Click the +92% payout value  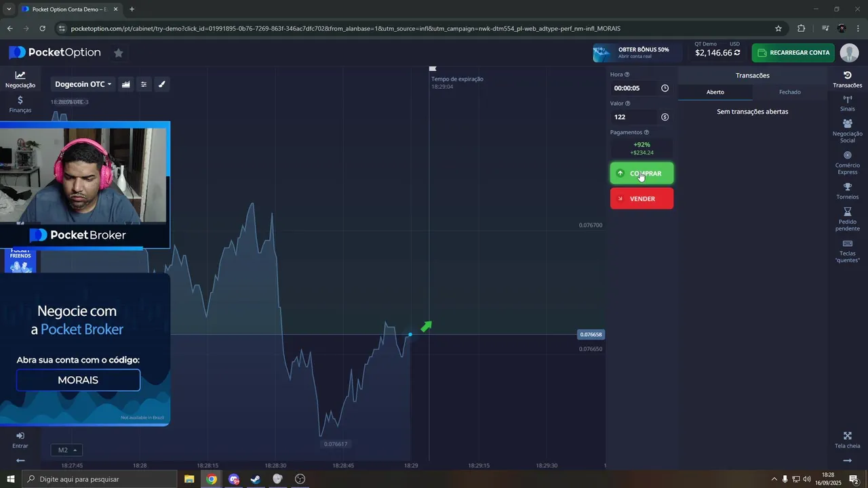[642, 145]
